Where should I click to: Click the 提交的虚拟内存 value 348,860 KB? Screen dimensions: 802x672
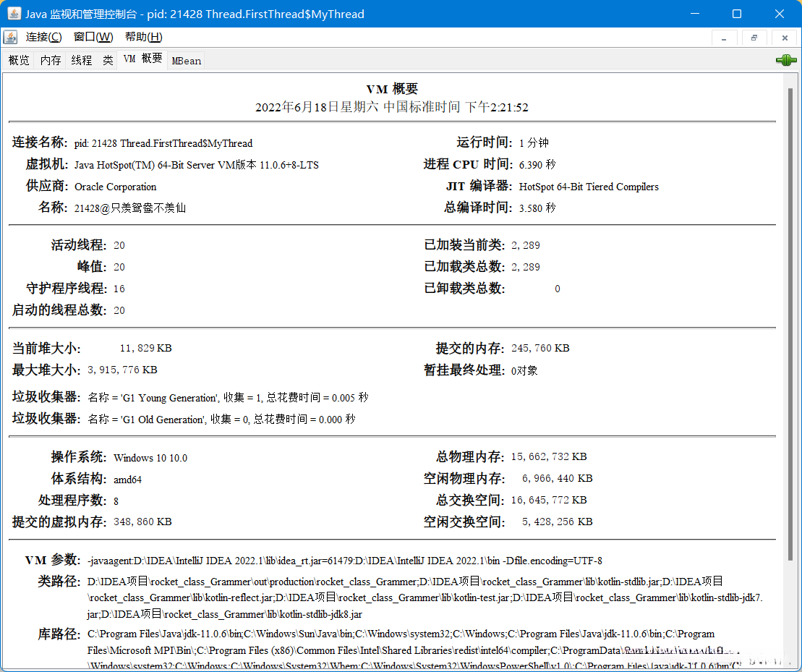(142, 522)
